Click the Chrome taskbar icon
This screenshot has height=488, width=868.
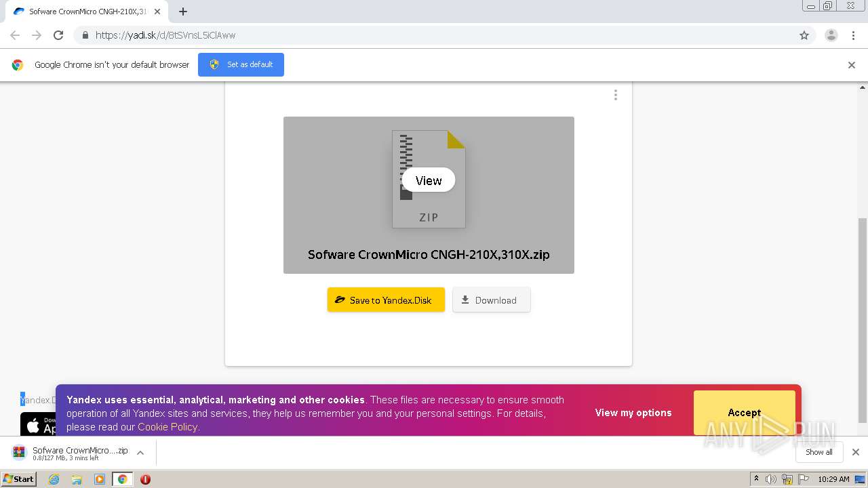123,479
